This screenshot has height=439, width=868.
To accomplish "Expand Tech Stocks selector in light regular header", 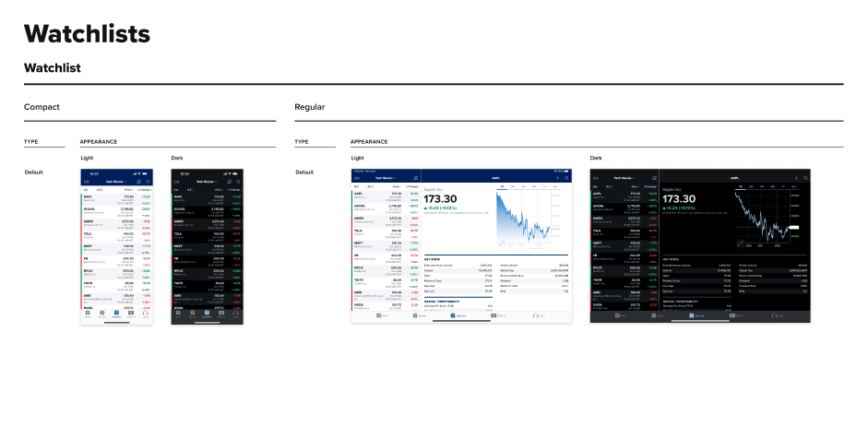I will (x=385, y=178).
